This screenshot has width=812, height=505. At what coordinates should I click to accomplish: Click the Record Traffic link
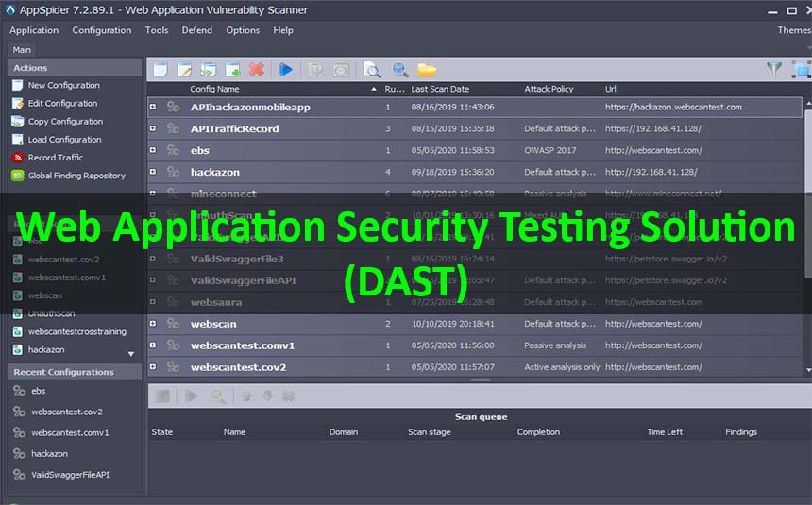click(56, 158)
